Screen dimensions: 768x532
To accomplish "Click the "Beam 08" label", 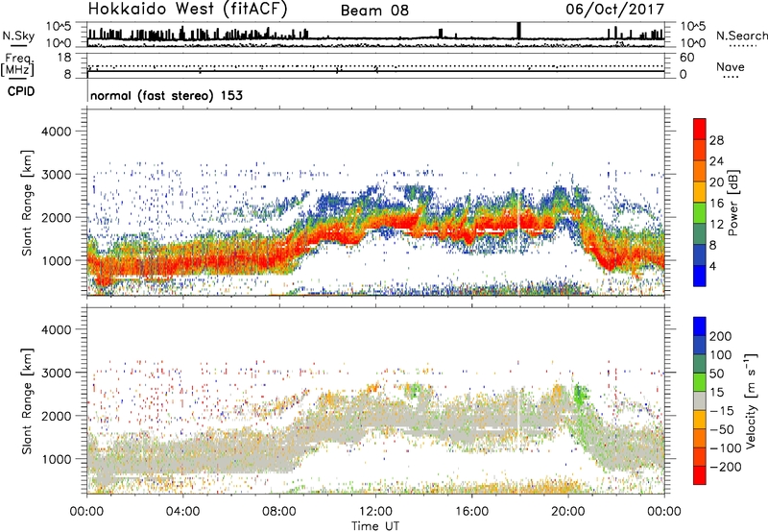I will click(x=374, y=11).
